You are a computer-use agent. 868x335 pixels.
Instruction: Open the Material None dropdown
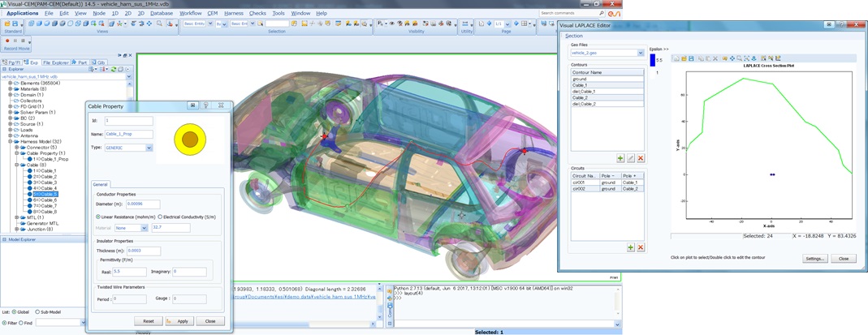(145, 228)
